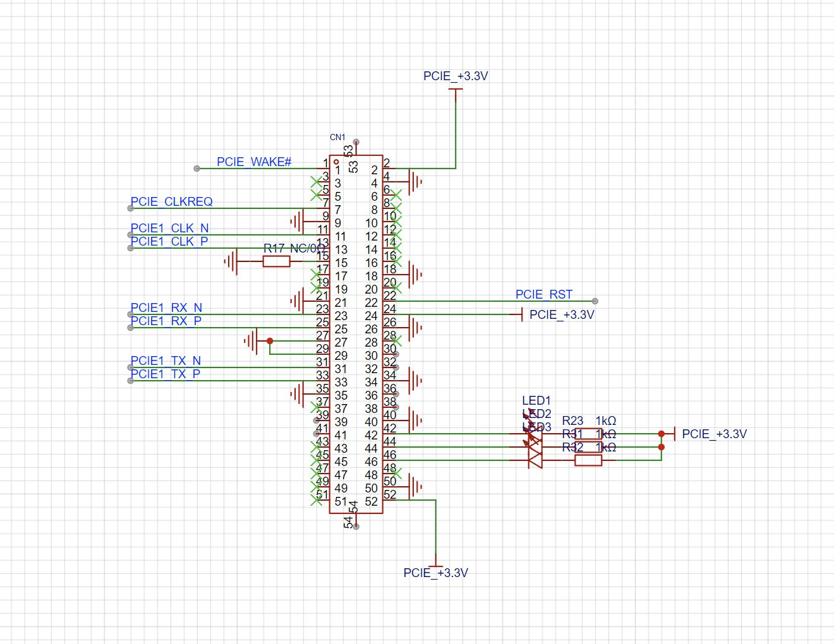This screenshot has height=644, width=834.
Task: Select the resistor body on the pin 46 line
Action: coord(588,460)
